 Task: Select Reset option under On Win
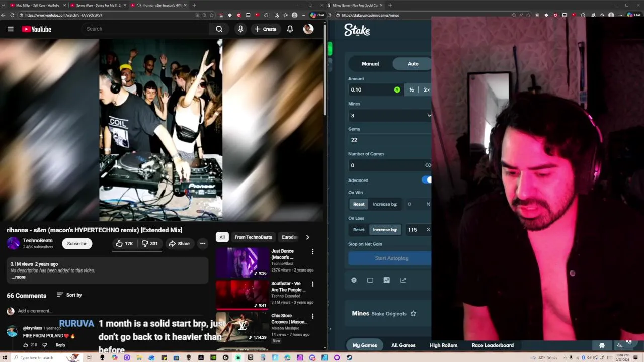click(x=359, y=204)
